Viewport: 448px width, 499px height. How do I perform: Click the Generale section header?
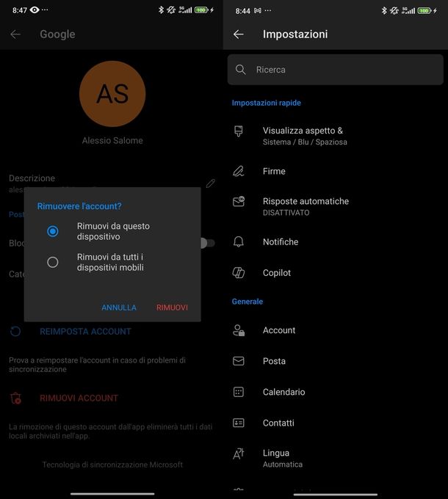[248, 302]
